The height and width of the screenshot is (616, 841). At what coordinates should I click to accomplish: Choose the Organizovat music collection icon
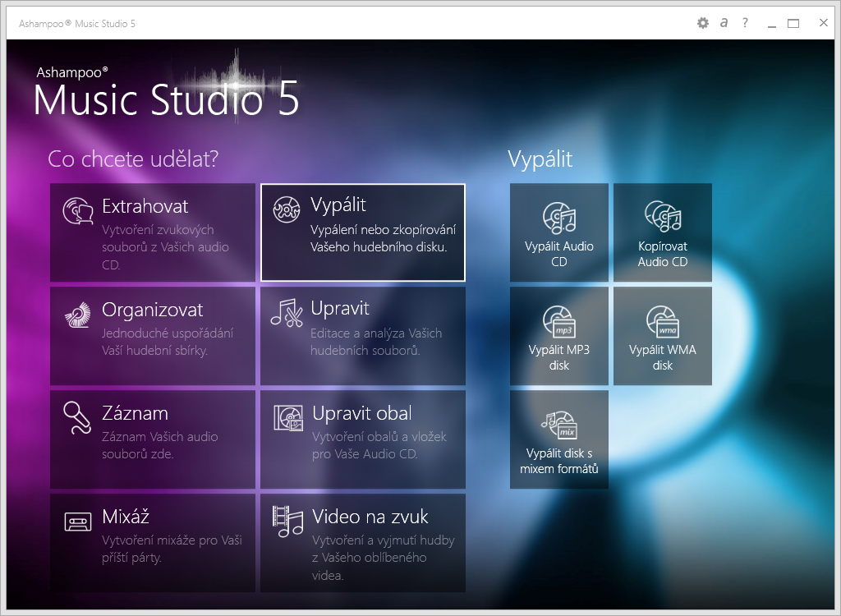coord(78,315)
